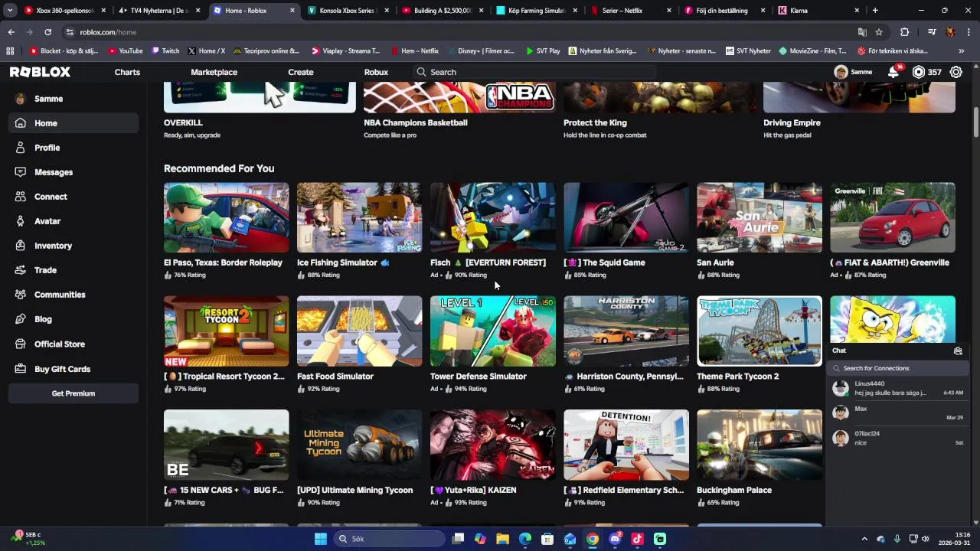The height and width of the screenshot is (551, 980).
Task: Open Samme profile in header
Action: click(853, 72)
